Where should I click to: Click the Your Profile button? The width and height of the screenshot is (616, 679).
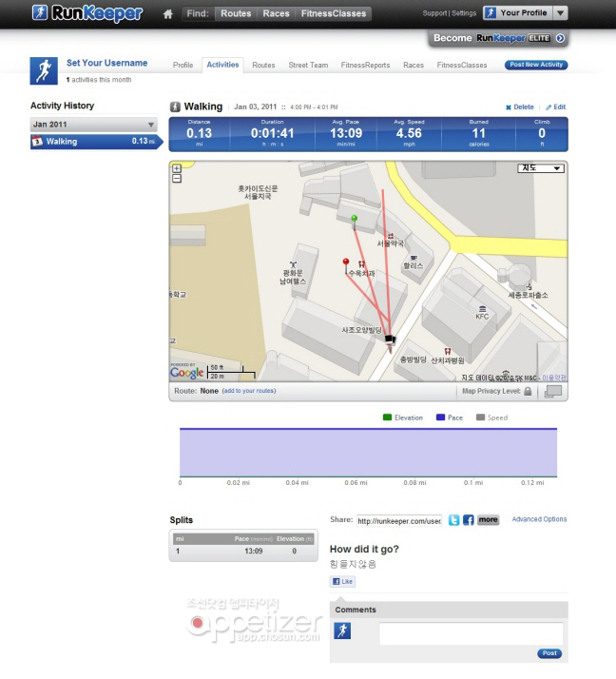[517, 13]
